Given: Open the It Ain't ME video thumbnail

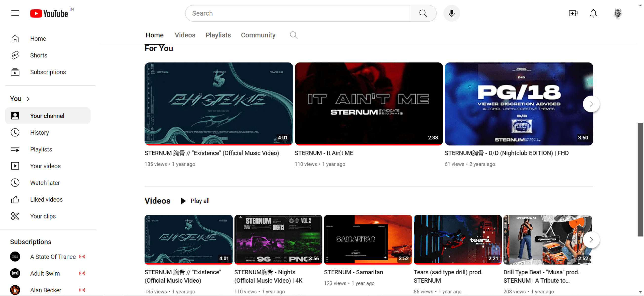Looking at the screenshot, I should click(368, 104).
